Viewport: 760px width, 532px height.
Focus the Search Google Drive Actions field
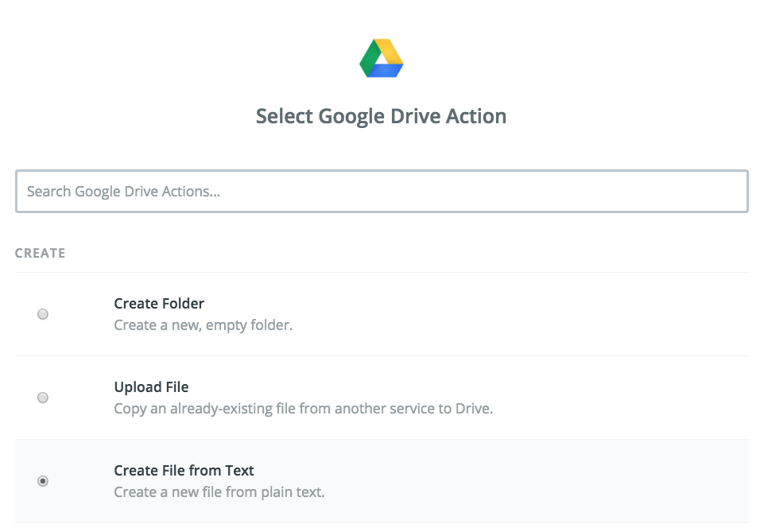382,191
